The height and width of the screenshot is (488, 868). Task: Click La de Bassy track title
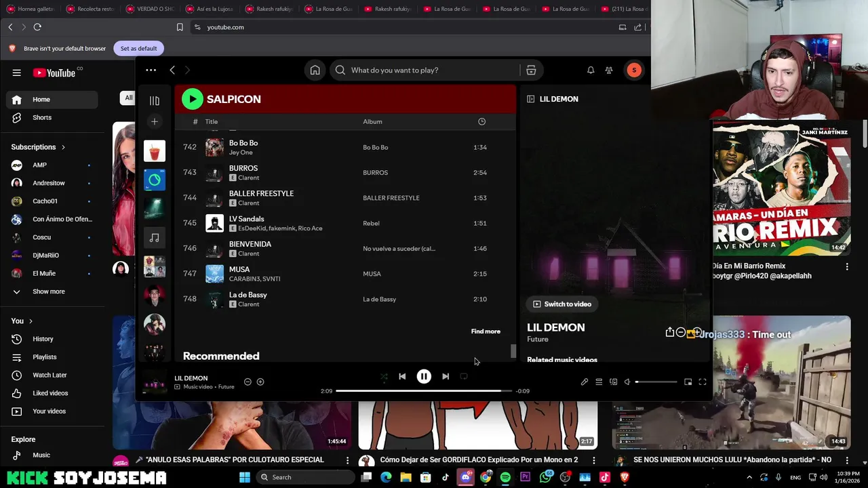point(248,295)
